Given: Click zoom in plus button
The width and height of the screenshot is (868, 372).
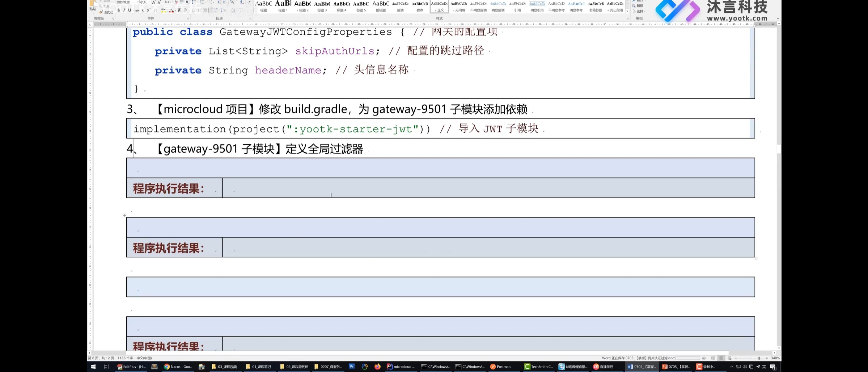Looking at the screenshot, I should [767, 358].
